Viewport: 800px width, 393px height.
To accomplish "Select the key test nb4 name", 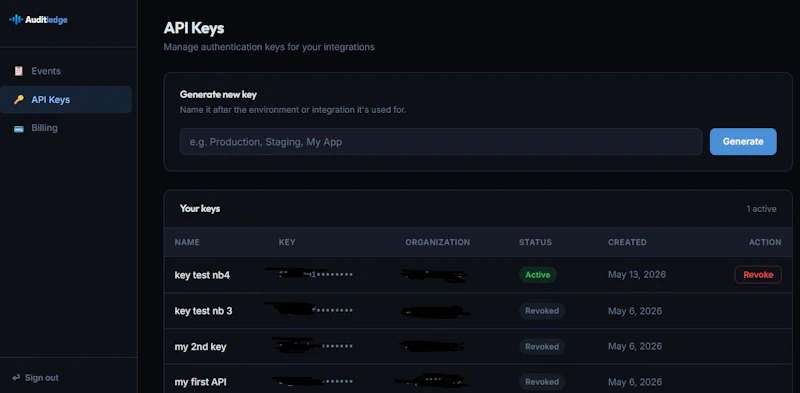I will pos(202,275).
